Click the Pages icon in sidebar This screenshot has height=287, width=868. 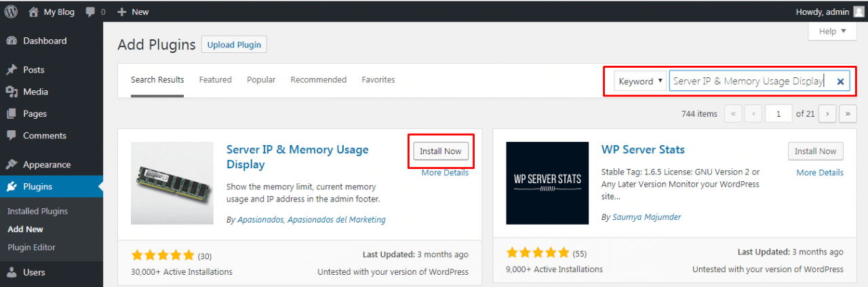(x=12, y=114)
